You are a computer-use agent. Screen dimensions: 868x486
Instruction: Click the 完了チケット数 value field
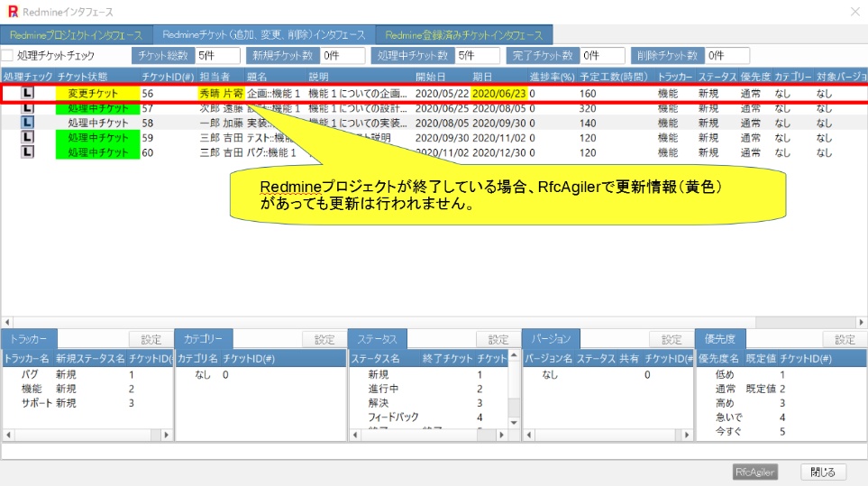602,55
